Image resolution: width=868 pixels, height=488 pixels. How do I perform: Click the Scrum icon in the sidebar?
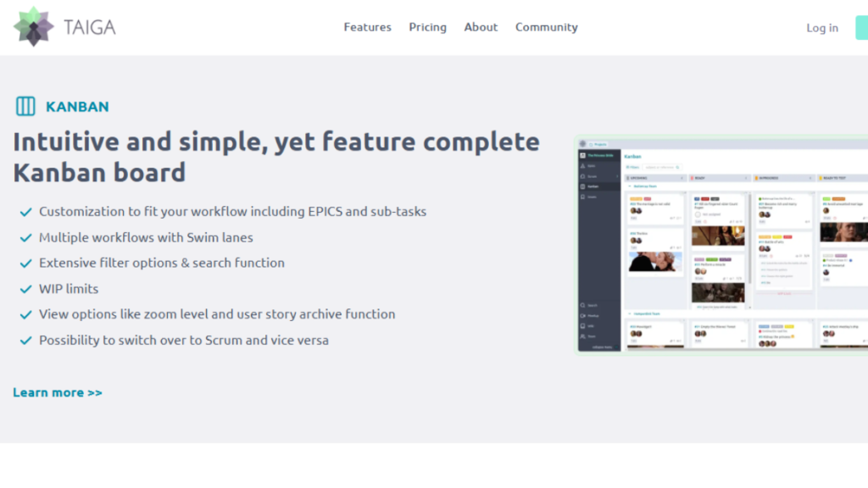coord(581,176)
